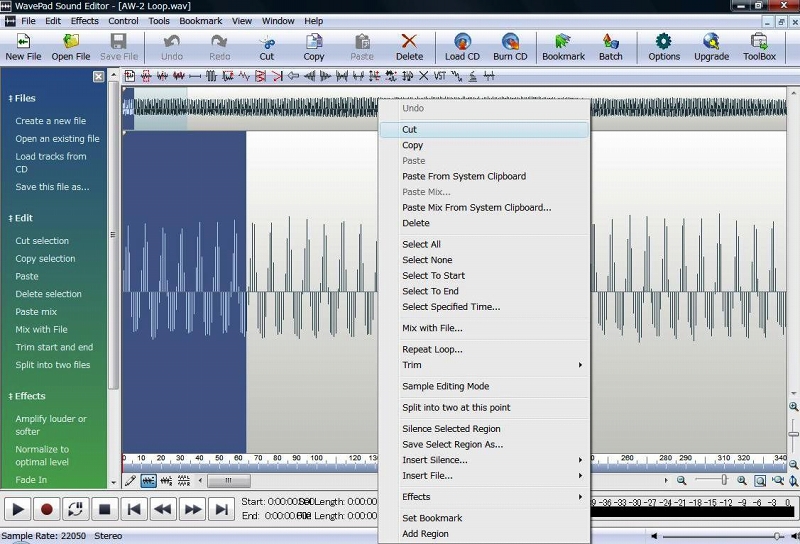Click the Go to start button
Image resolution: width=800 pixels, height=544 pixels.
tap(134, 509)
